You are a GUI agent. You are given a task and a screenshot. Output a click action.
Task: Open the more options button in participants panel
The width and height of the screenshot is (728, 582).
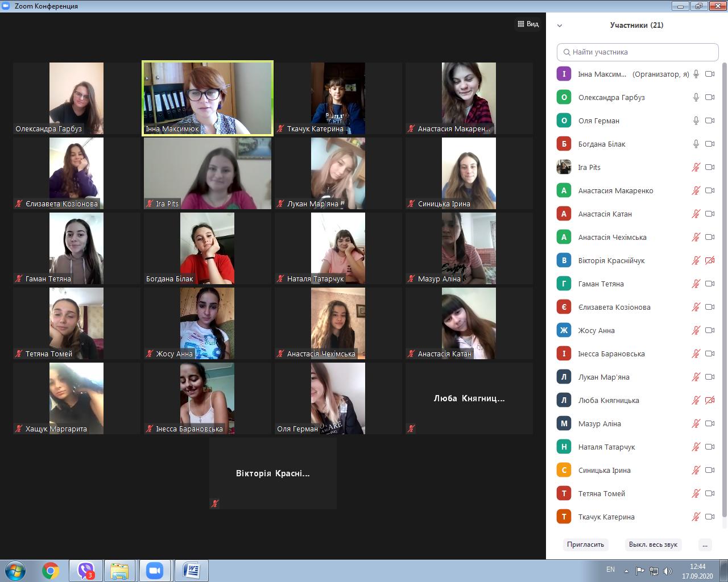pyautogui.click(x=705, y=544)
